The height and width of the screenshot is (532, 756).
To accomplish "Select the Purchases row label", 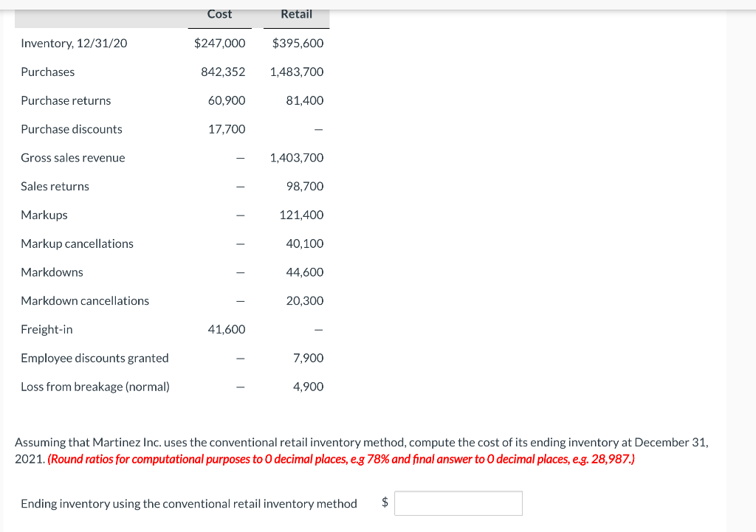I will pyautogui.click(x=48, y=72).
